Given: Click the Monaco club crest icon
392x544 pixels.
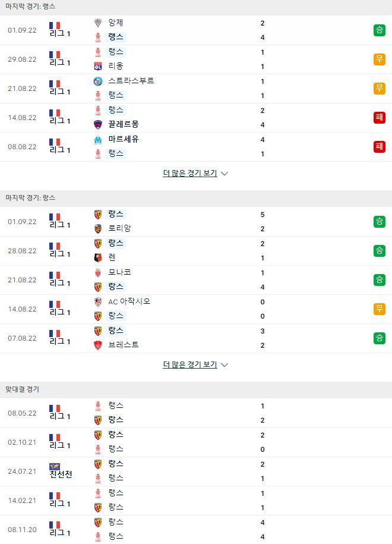Looking at the screenshot, I should [98, 273].
